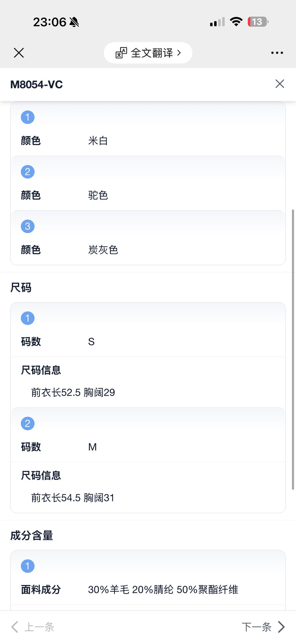
Task: Tap the full-text translate icon
Action: click(121, 53)
